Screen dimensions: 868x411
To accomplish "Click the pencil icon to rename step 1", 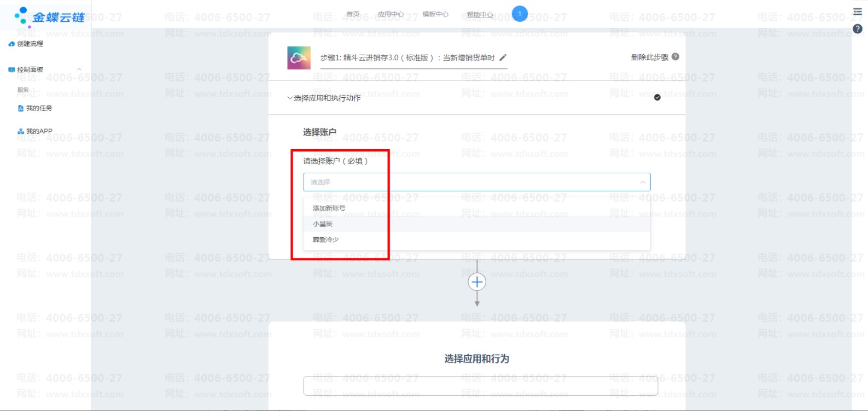I will tap(503, 57).
